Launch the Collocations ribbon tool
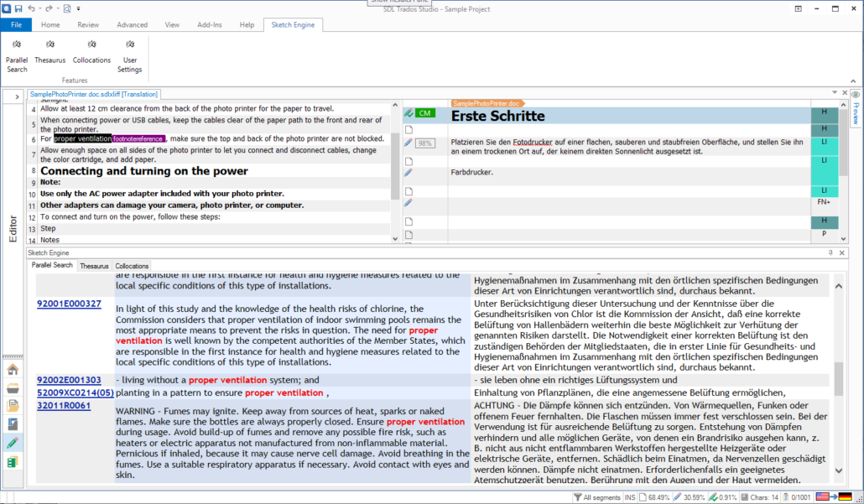Viewport: 864px width, 504px height. click(x=91, y=52)
